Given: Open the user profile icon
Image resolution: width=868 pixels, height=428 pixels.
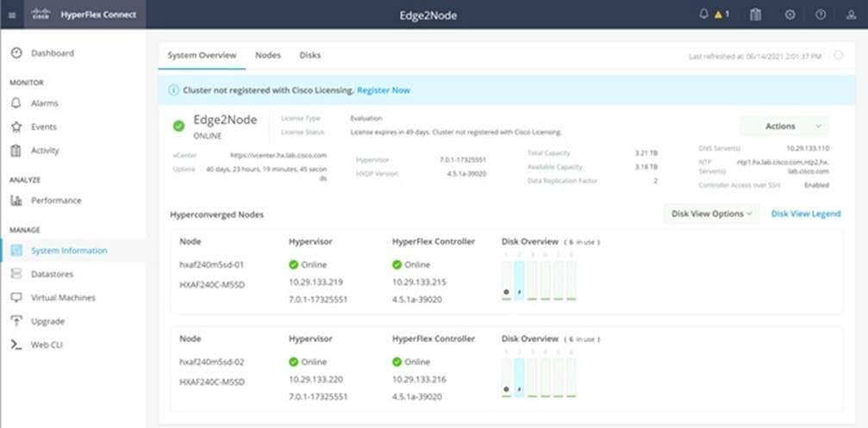Looking at the screenshot, I should click(852, 15).
